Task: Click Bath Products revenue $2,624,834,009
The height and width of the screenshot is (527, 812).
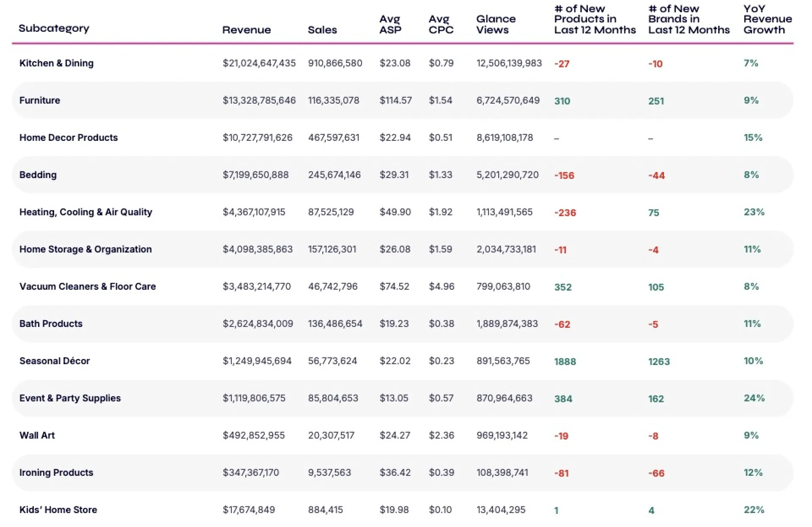Action: coord(258,324)
